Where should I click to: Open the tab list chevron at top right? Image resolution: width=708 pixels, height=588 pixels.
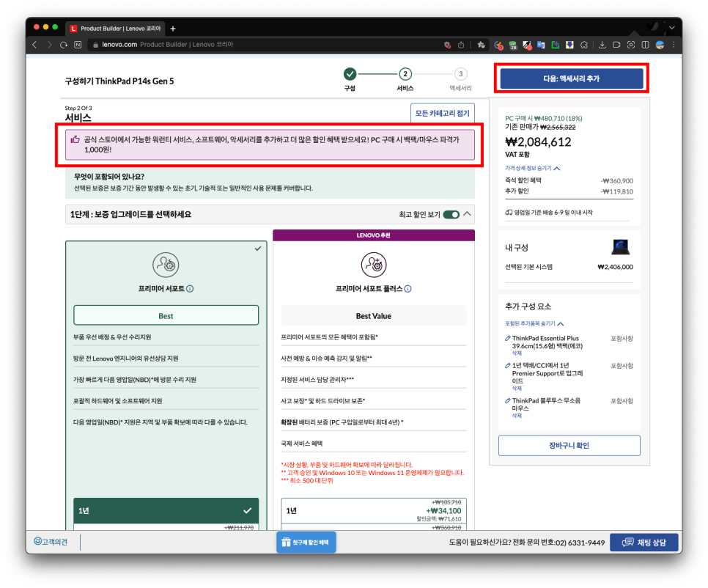click(672, 28)
